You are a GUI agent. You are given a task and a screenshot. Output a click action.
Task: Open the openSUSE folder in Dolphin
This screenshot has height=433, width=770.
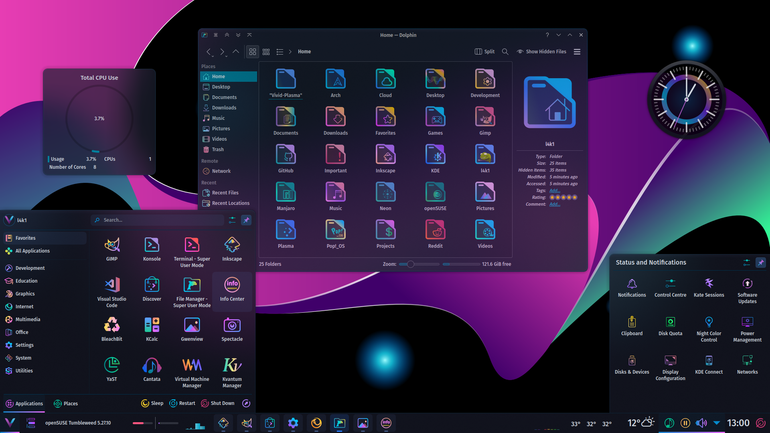click(435, 196)
